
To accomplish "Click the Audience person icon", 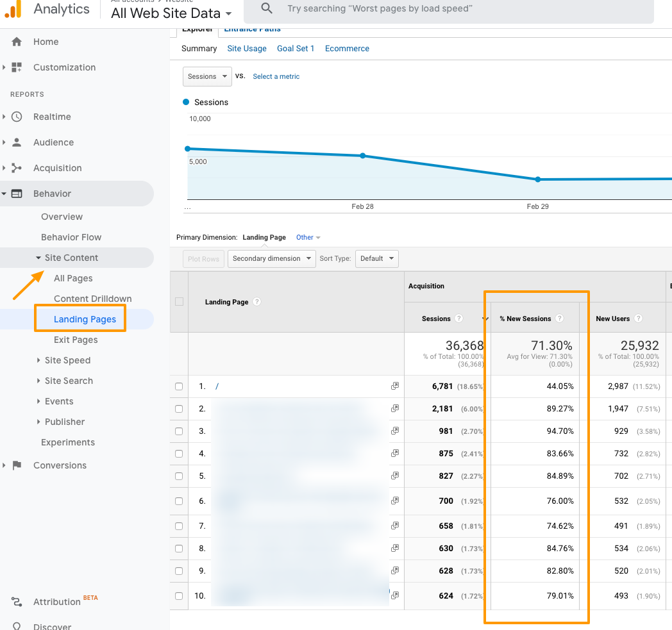I will [x=17, y=142].
